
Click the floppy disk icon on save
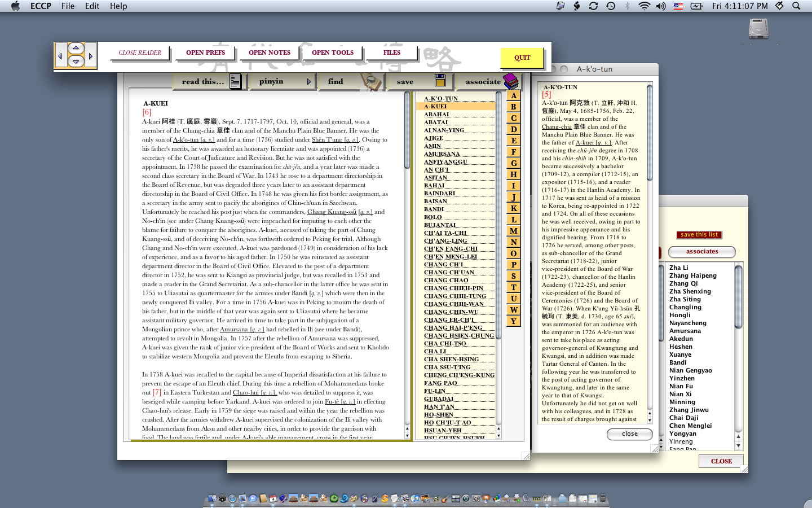[440, 80]
